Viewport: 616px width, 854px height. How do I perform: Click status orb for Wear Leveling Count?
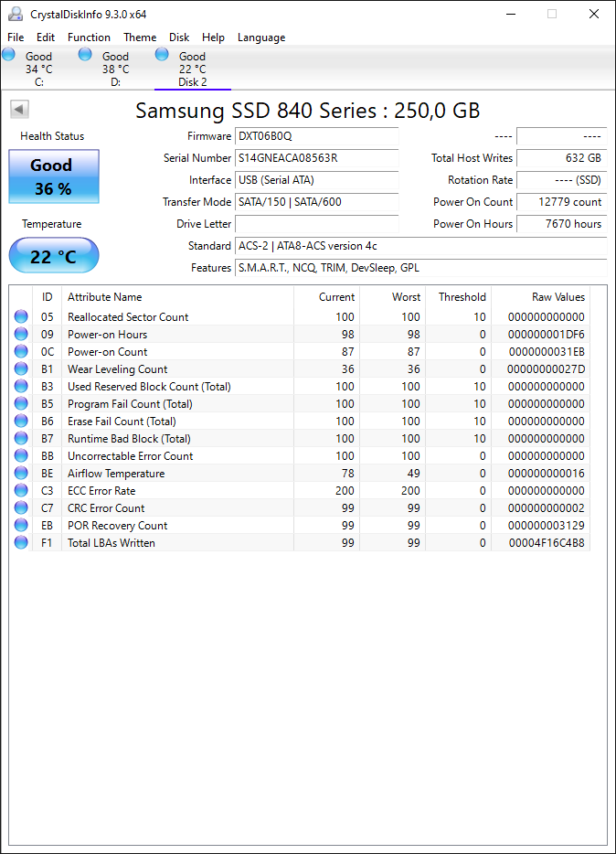pyautogui.click(x=21, y=368)
